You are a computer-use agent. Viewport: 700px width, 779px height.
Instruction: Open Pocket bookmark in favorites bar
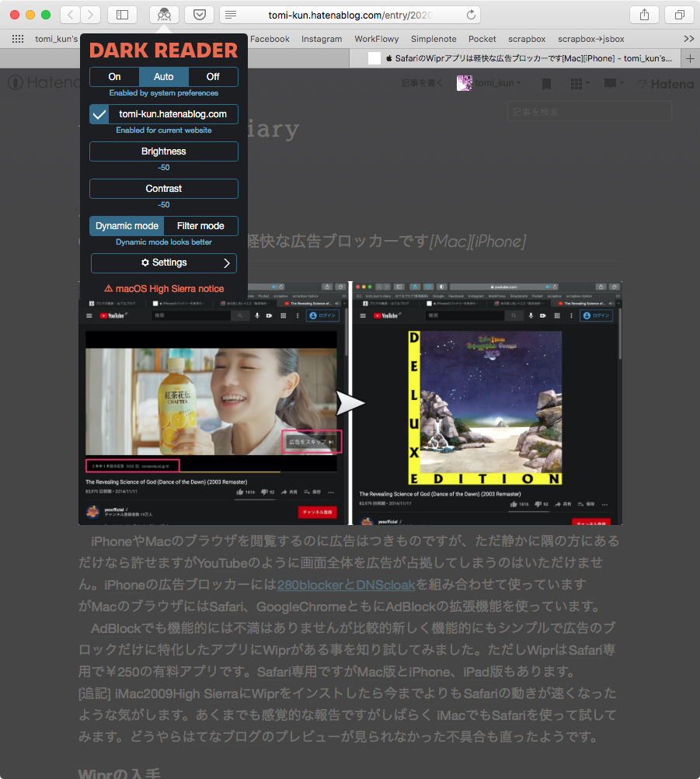(x=482, y=39)
